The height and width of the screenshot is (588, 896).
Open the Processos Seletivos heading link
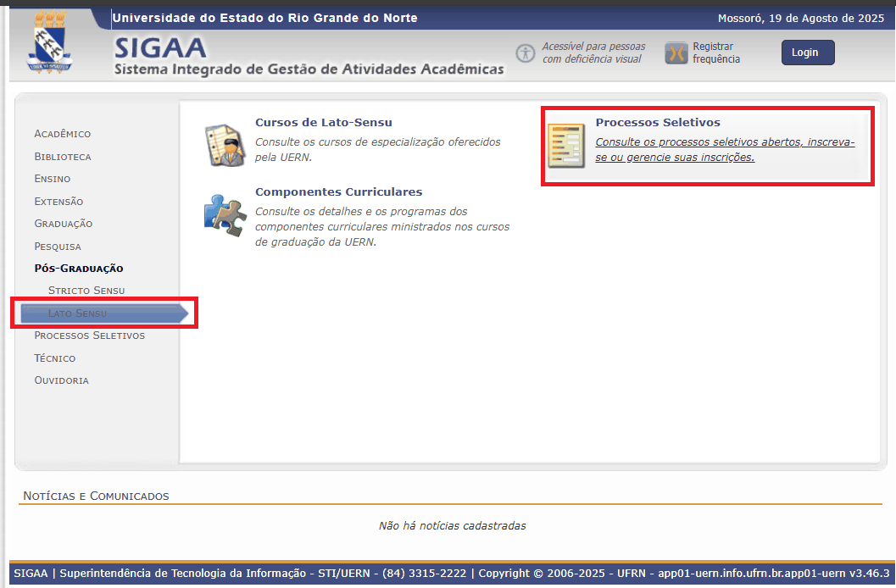click(x=657, y=123)
